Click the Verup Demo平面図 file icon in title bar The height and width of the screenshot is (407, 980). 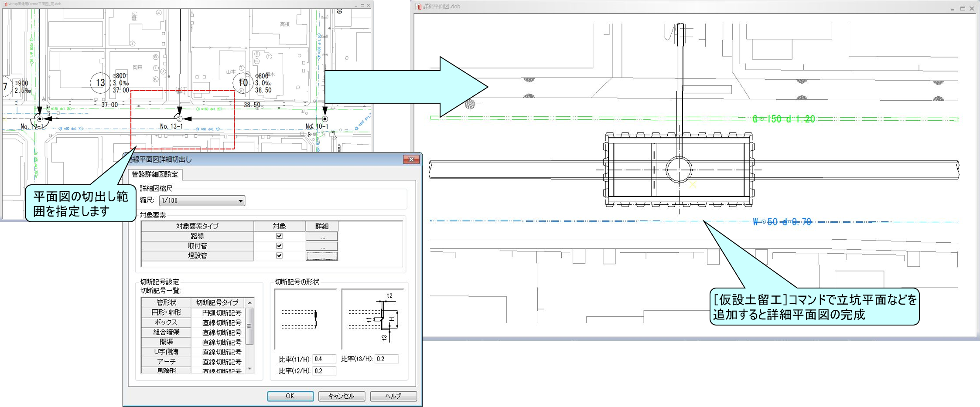click(5, 4)
